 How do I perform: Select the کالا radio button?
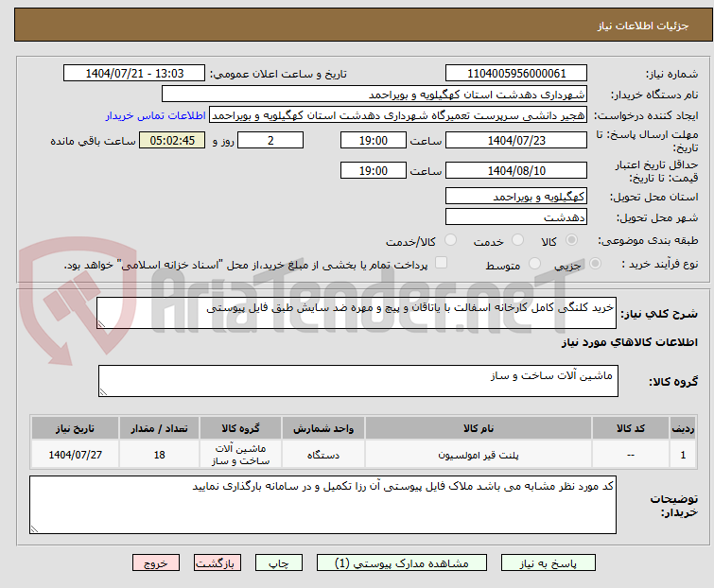click(571, 240)
